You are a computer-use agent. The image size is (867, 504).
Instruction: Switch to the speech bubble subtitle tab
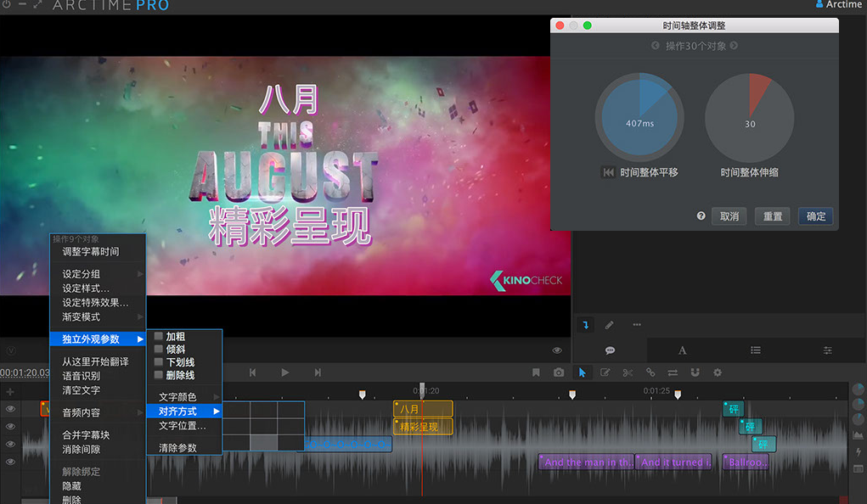pyautogui.click(x=610, y=350)
